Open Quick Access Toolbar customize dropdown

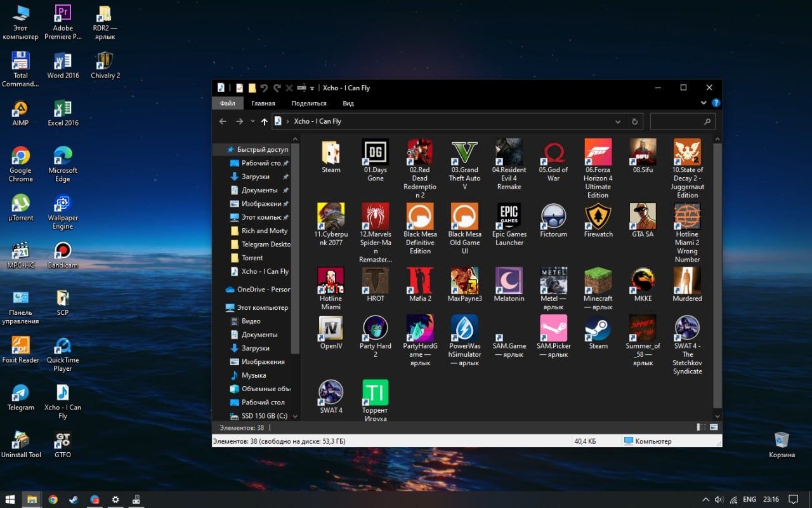pos(312,88)
